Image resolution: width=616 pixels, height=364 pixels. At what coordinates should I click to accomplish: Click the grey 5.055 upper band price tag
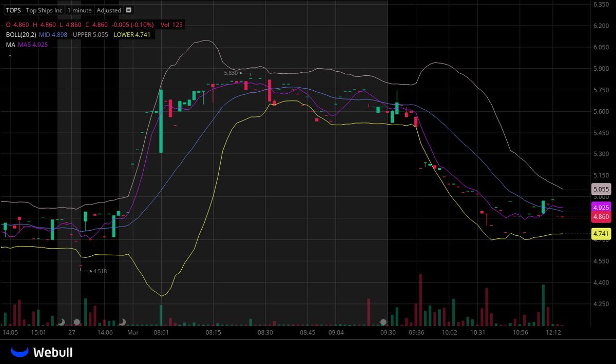click(x=601, y=189)
